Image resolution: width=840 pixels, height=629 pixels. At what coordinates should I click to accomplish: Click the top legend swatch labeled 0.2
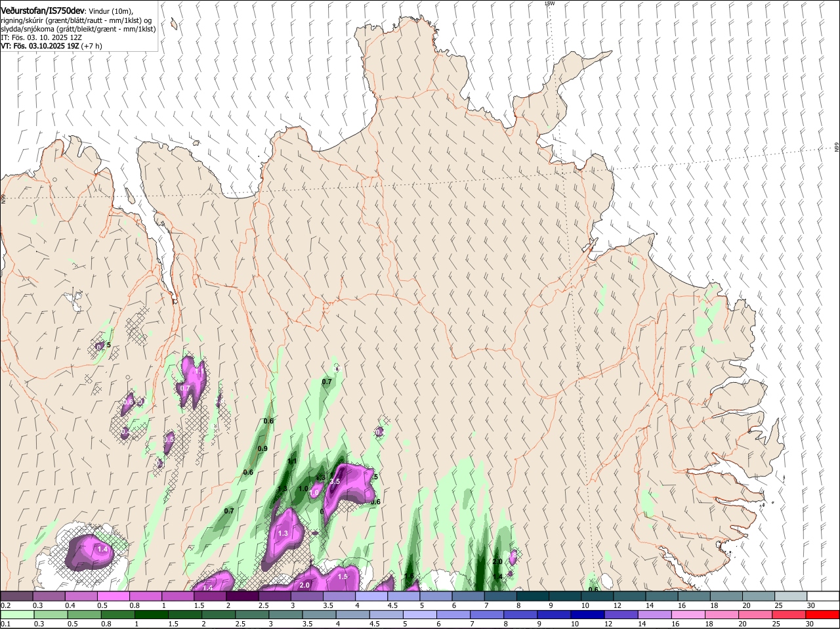17,596
